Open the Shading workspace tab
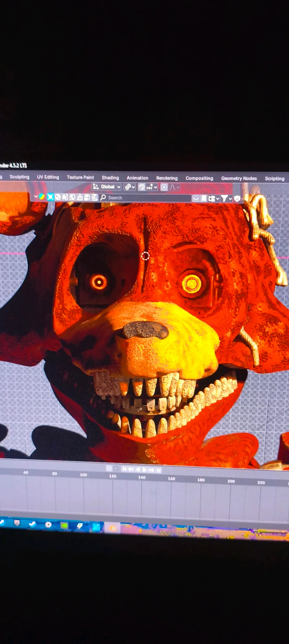The width and height of the screenshot is (289, 644). click(110, 178)
